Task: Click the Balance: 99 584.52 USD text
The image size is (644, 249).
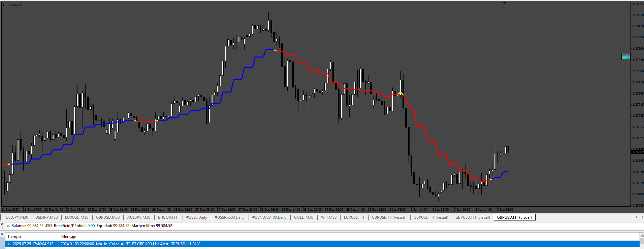Action: [32, 226]
